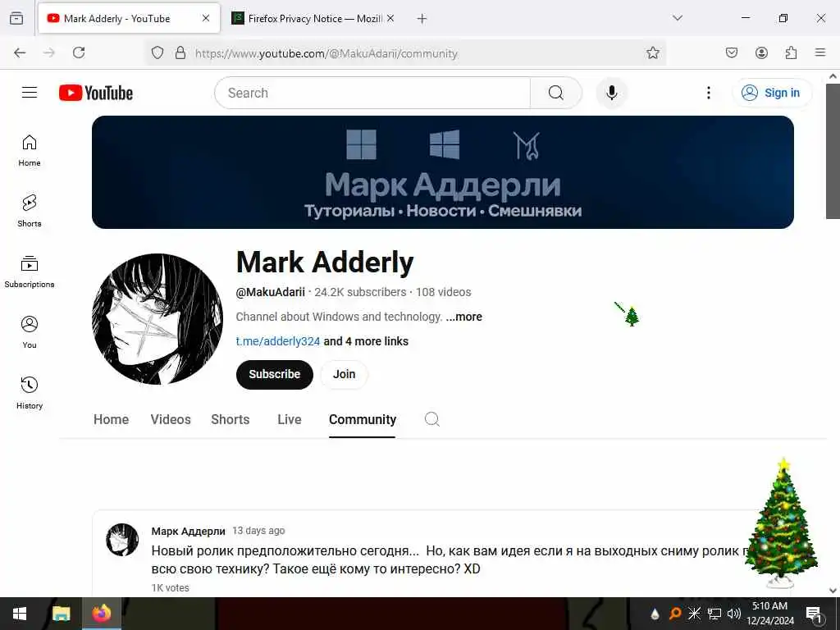Save page to Pocket

tap(732, 52)
